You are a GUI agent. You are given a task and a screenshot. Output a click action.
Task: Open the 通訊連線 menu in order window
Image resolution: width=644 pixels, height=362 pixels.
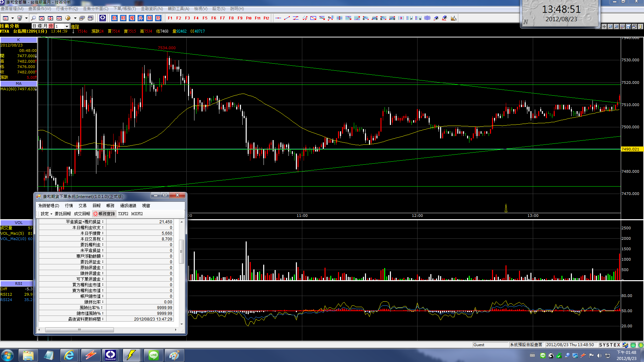[128, 206]
